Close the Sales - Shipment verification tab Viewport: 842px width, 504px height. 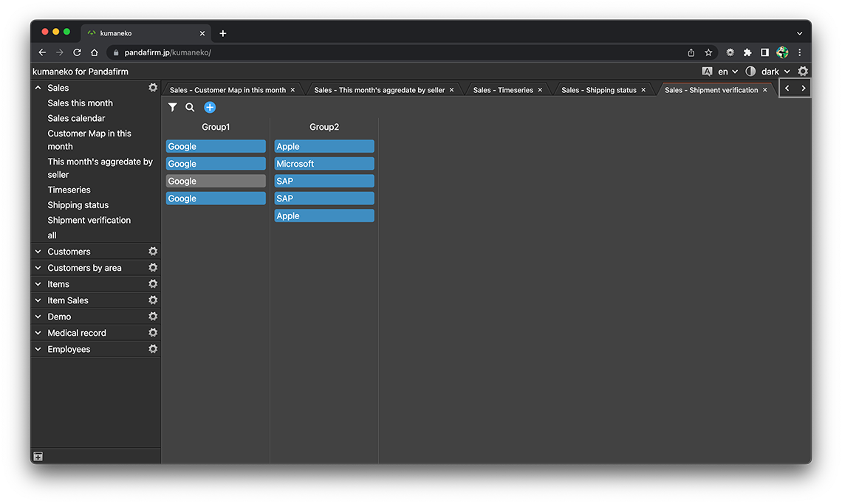coord(765,90)
